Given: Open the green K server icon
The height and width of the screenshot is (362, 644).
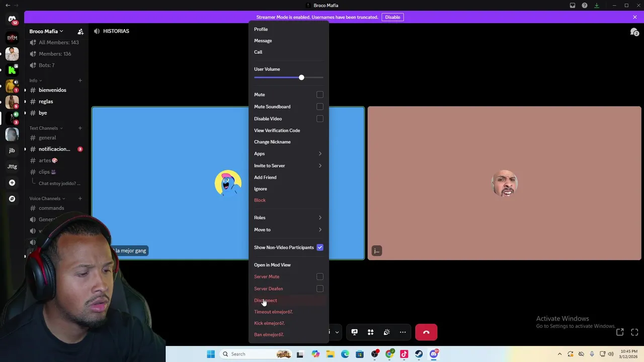Looking at the screenshot, I should [12, 70].
